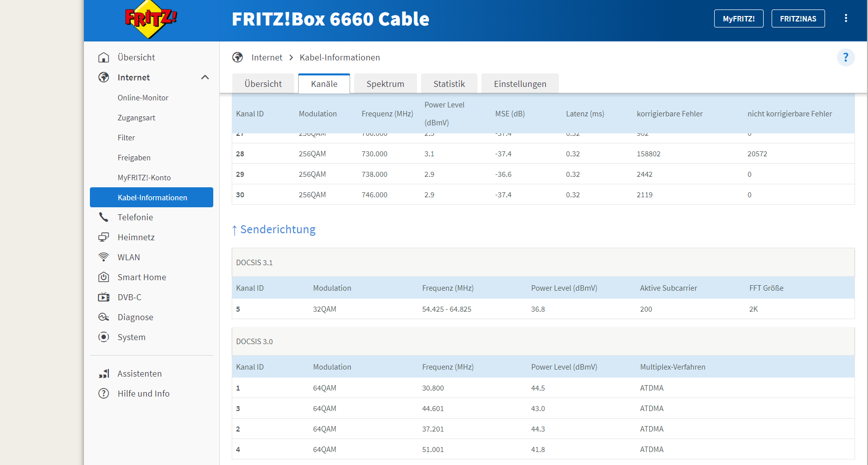
Task: Open the Einstellungen tab
Action: (520, 83)
